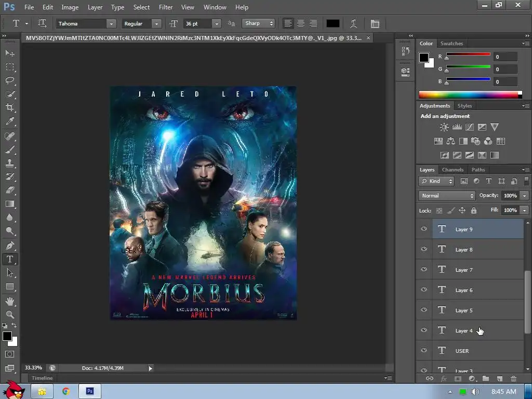The image size is (532, 399).
Task: Open the 36 pt font size dropdown
Action: coord(217,23)
